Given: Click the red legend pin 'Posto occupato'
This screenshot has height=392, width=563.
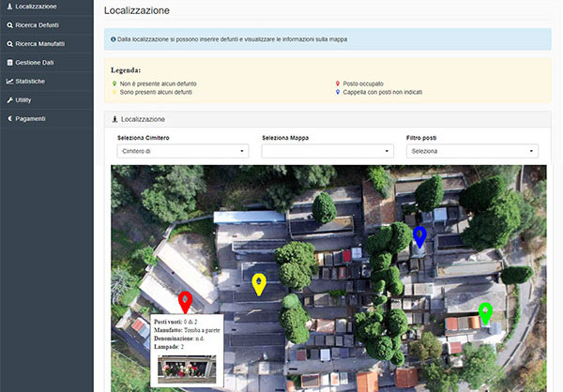Looking at the screenshot, I should [x=338, y=83].
